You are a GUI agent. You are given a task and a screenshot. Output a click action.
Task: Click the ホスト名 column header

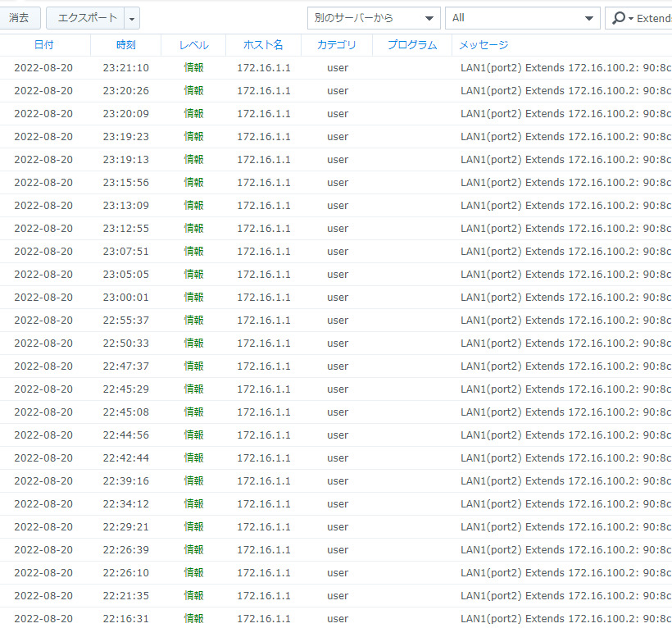tap(263, 45)
